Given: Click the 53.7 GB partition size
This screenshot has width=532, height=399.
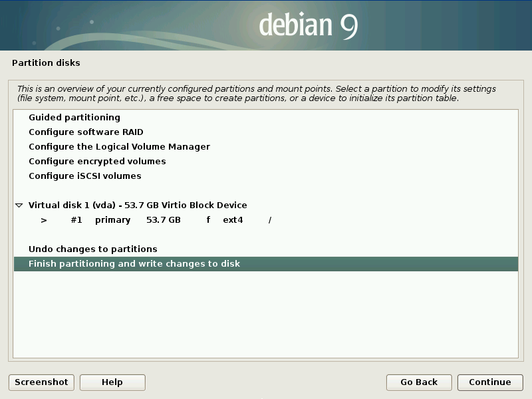Looking at the screenshot, I should 163,220.
